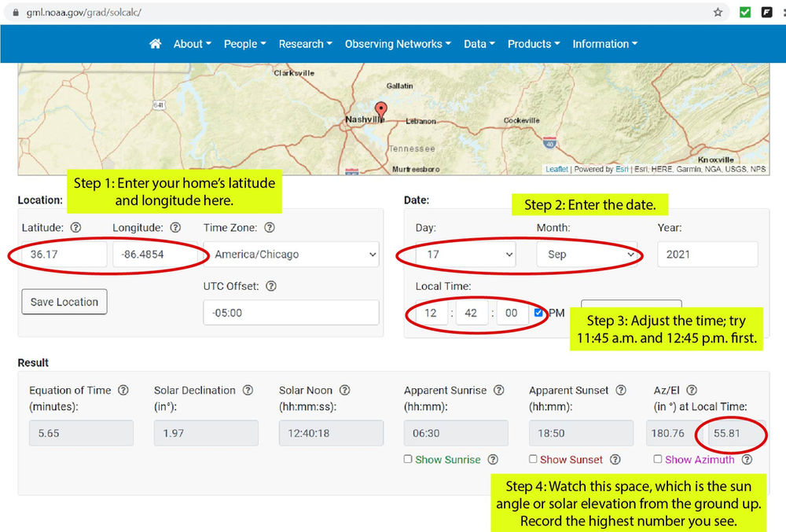Select the Apparent Sunset value 18:50
This screenshot has width=786, height=532.
(x=581, y=433)
